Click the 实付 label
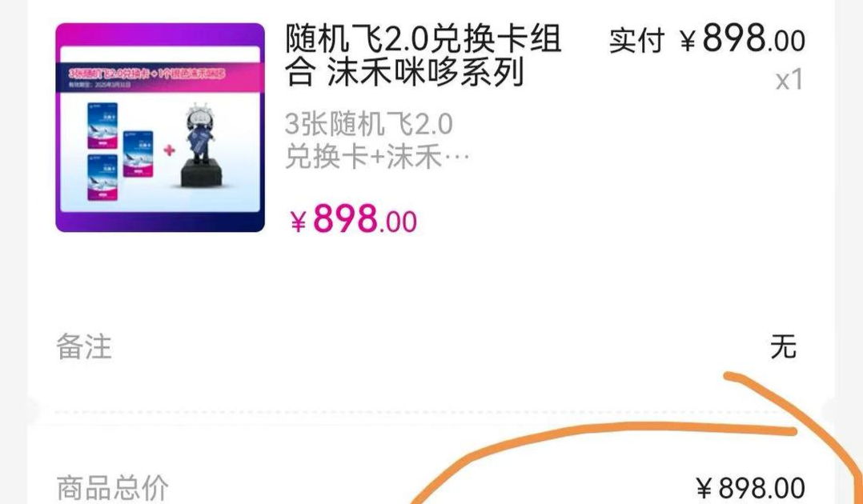This screenshot has width=863, height=504. coord(637,40)
